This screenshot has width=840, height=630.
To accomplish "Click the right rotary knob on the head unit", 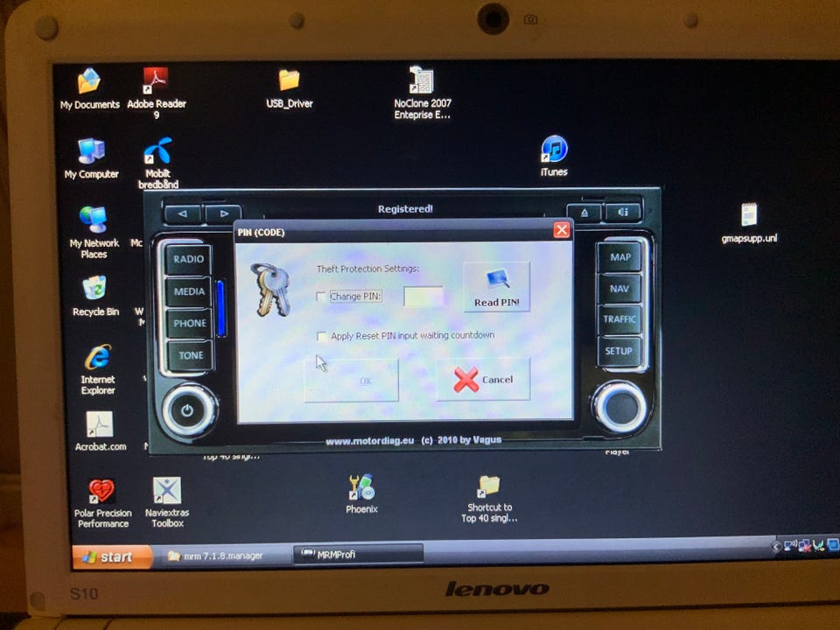I will click(x=620, y=407).
